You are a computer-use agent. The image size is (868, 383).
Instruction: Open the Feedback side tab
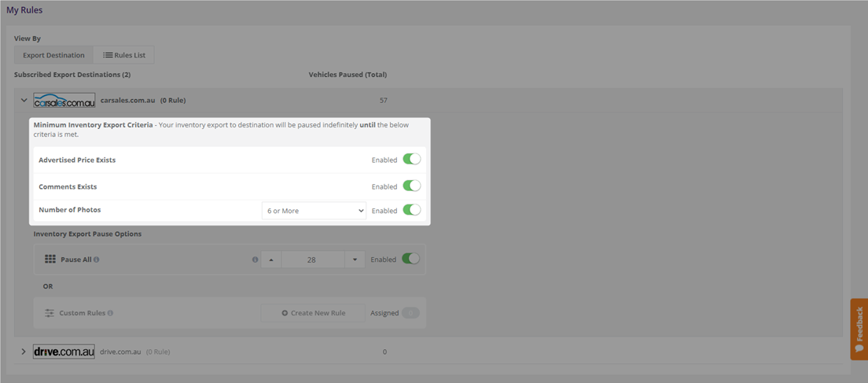pyautogui.click(x=859, y=330)
